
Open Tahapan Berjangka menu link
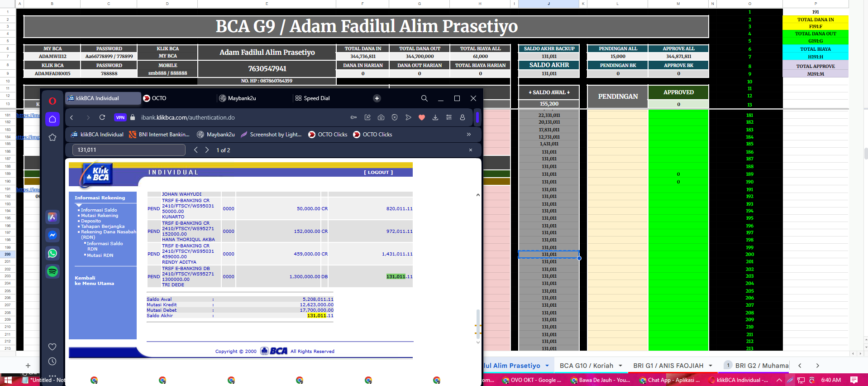pos(103,227)
